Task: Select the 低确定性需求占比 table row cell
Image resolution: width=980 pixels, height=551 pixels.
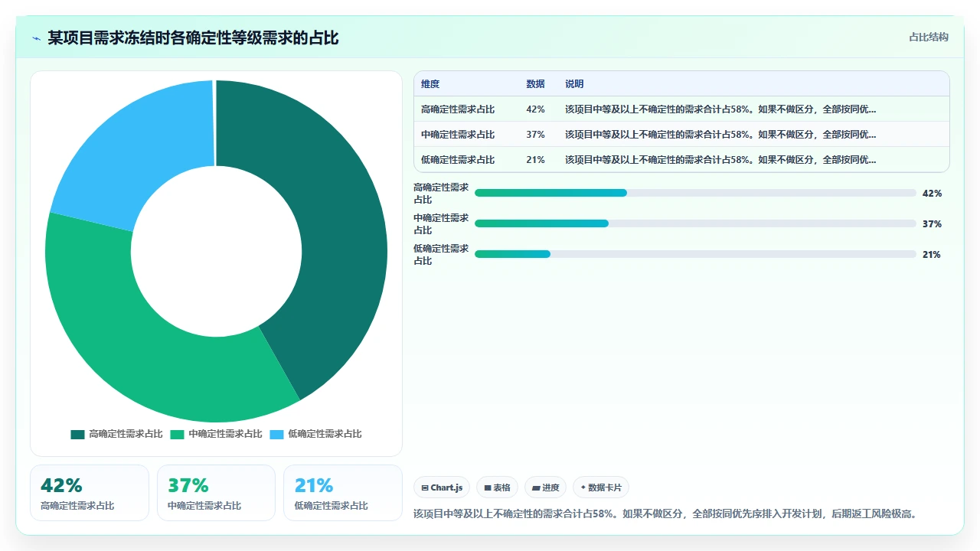Action: click(x=458, y=160)
